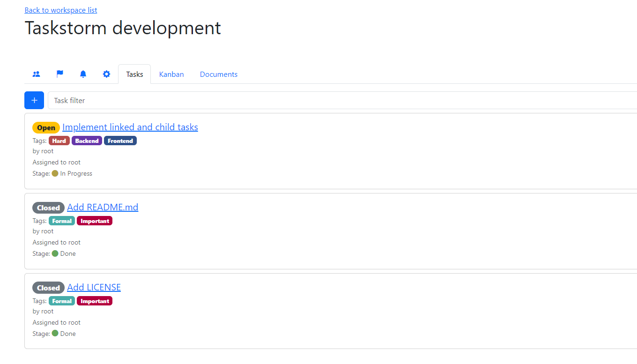Click the Hard tag badge
Viewport: 637px width, 364px height.
pyautogui.click(x=59, y=141)
